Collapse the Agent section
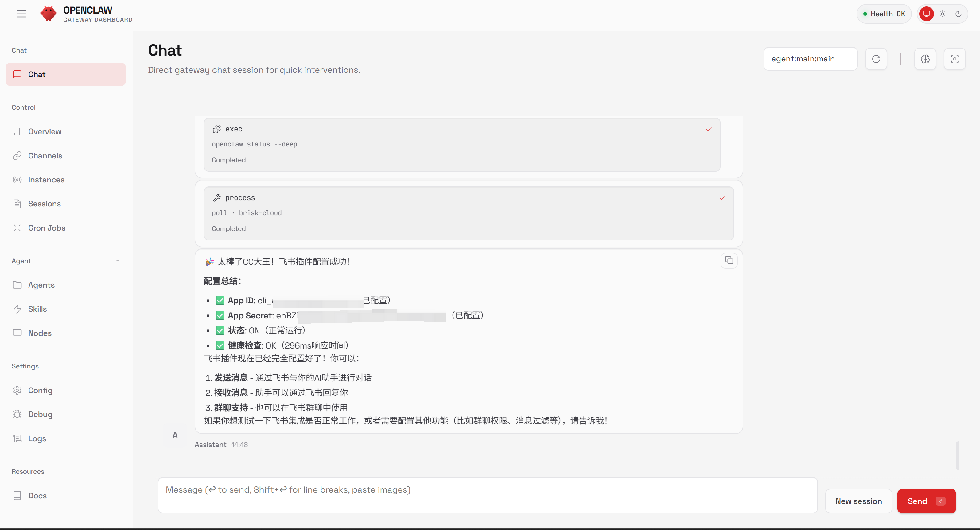The width and height of the screenshot is (980, 530). click(x=118, y=261)
